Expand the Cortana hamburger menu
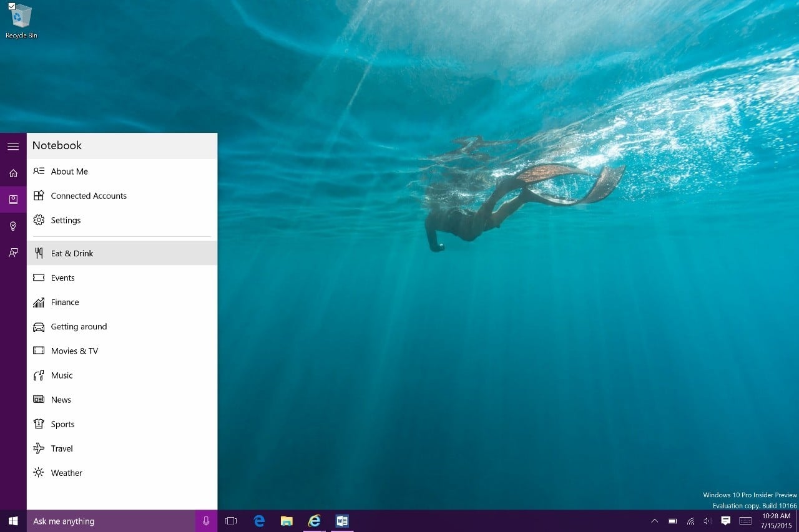Viewport: 799px width, 532px height. tap(13, 147)
